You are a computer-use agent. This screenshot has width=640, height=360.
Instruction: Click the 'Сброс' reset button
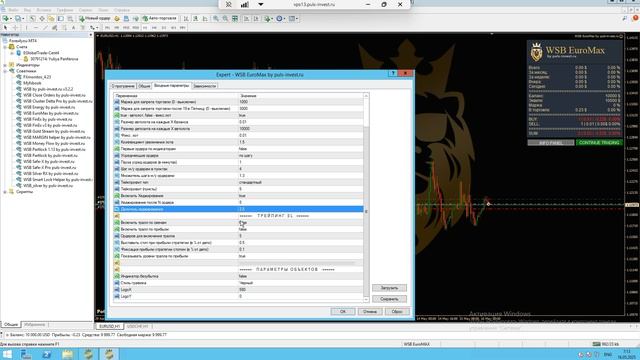397,311
